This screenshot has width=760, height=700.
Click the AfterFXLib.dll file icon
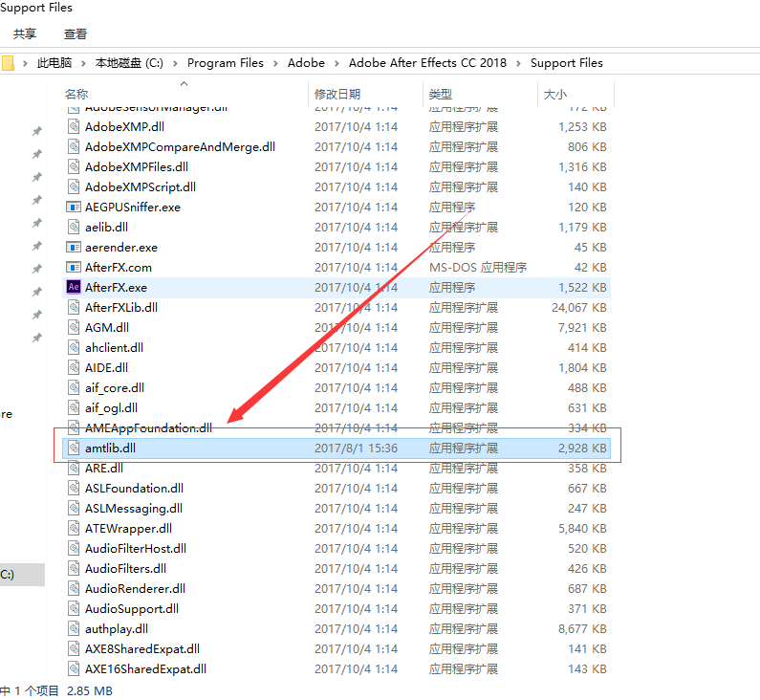[74, 307]
